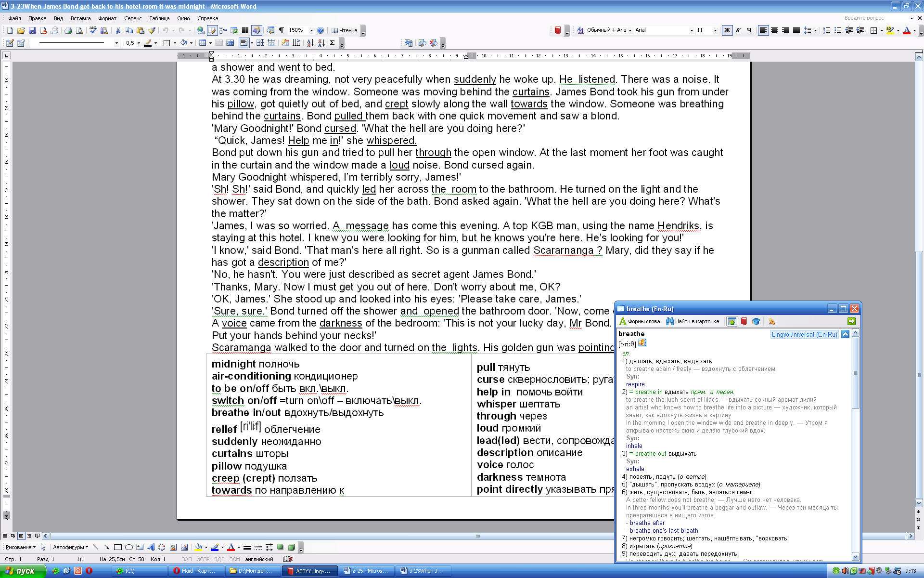Image resolution: width=924 pixels, height=578 pixels.
Task: Apply the red font color from the formatting toolbar
Action: click(x=907, y=30)
